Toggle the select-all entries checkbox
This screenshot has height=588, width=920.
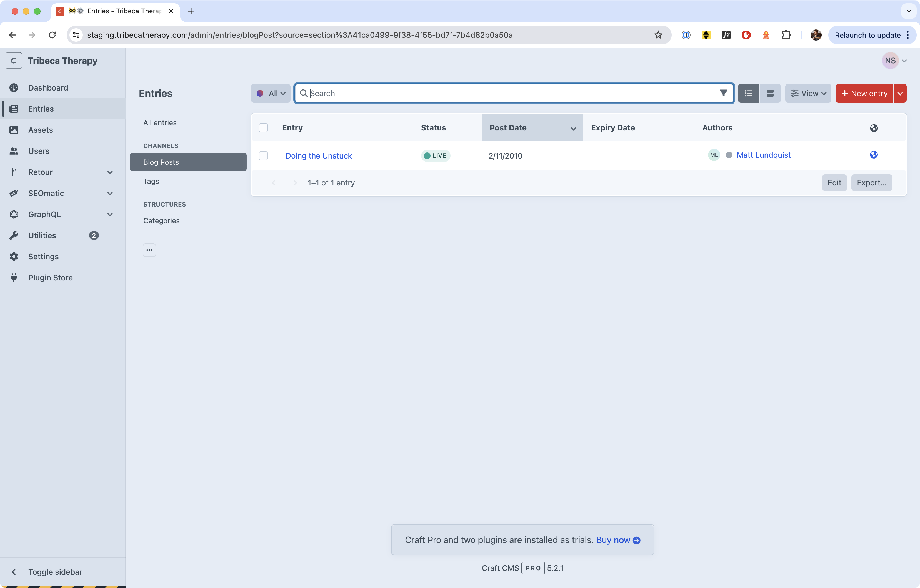[x=263, y=127]
